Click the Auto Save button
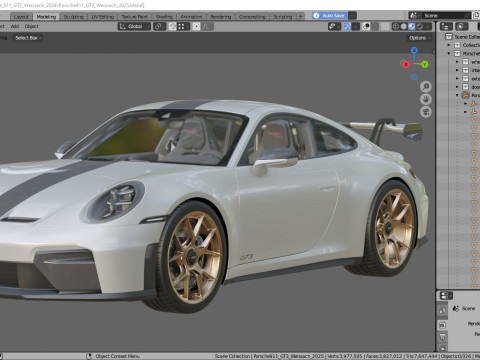Image resolution: width=480 pixels, height=360 pixels. 330,16
